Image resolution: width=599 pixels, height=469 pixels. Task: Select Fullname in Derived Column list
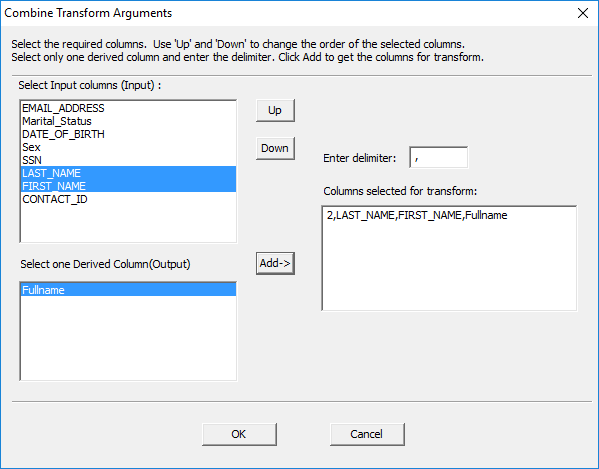coord(128,290)
